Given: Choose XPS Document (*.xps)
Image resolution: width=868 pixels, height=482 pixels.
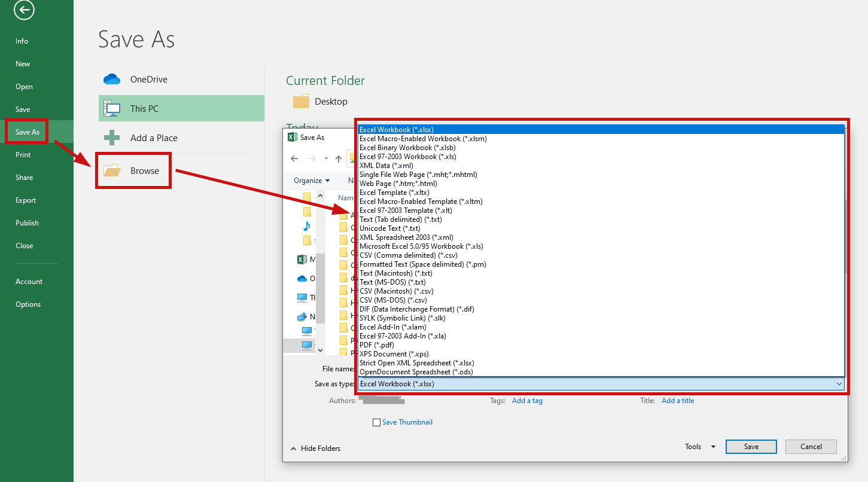Looking at the screenshot, I should point(601,354).
